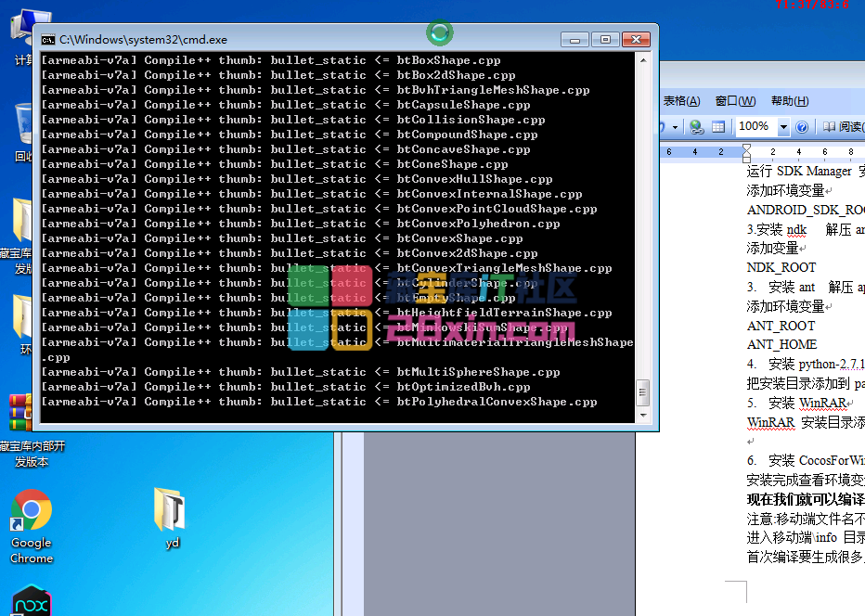Click the ruler indent marker

click(747, 152)
